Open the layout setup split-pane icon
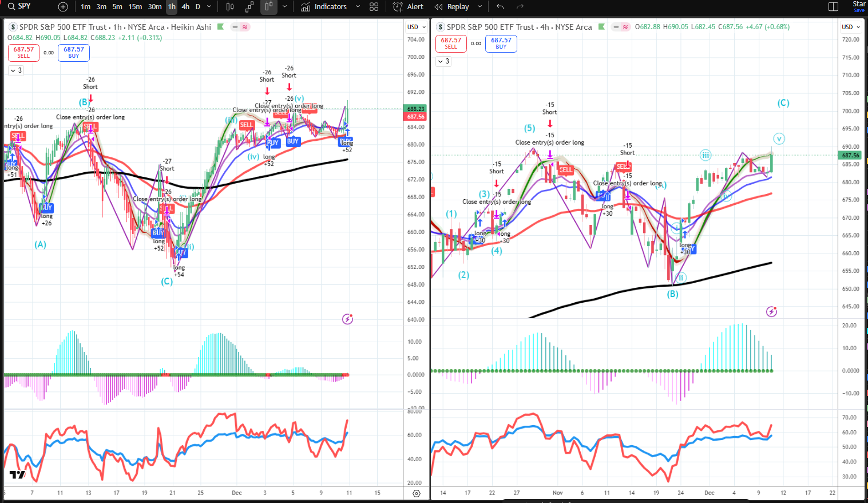Viewport: 868px width, 503px height. pyautogui.click(x=833, y=7)
